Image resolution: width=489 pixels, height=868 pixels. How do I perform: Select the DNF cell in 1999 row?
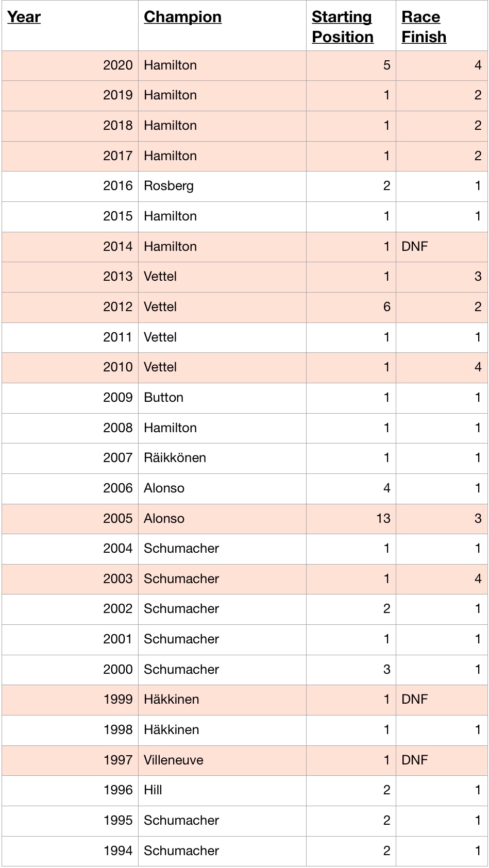pos(415,700)
